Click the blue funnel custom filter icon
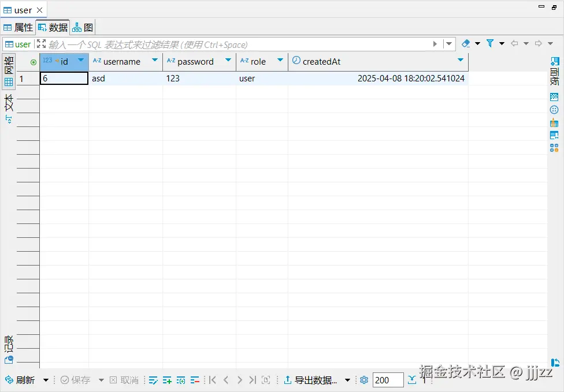 point(490,43)
